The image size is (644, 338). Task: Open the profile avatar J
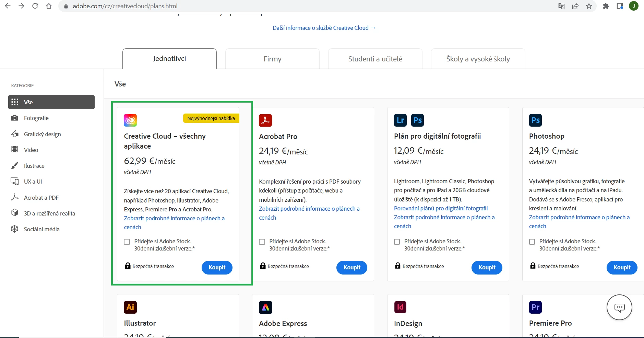click(634, 6)
